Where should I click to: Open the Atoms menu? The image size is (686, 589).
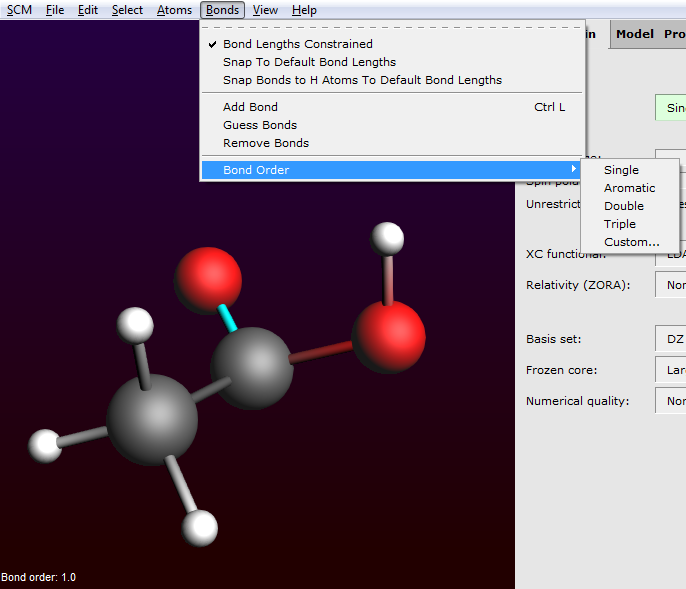[174, 10]
